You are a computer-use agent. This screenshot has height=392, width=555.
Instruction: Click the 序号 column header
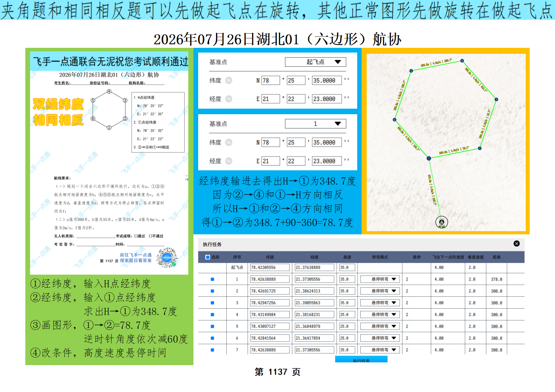pos(237,257)
